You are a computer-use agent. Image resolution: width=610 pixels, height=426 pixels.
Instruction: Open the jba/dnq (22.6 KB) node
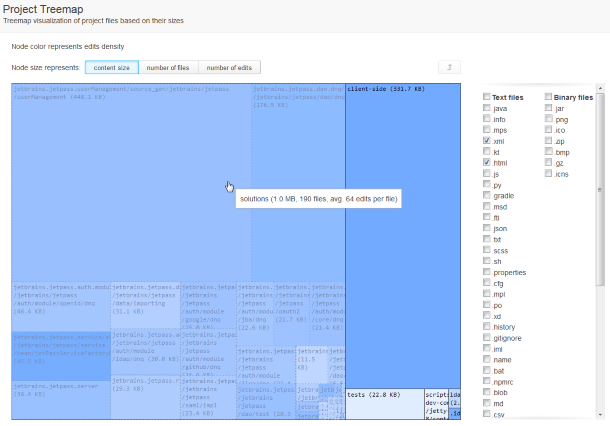[255, 314]
